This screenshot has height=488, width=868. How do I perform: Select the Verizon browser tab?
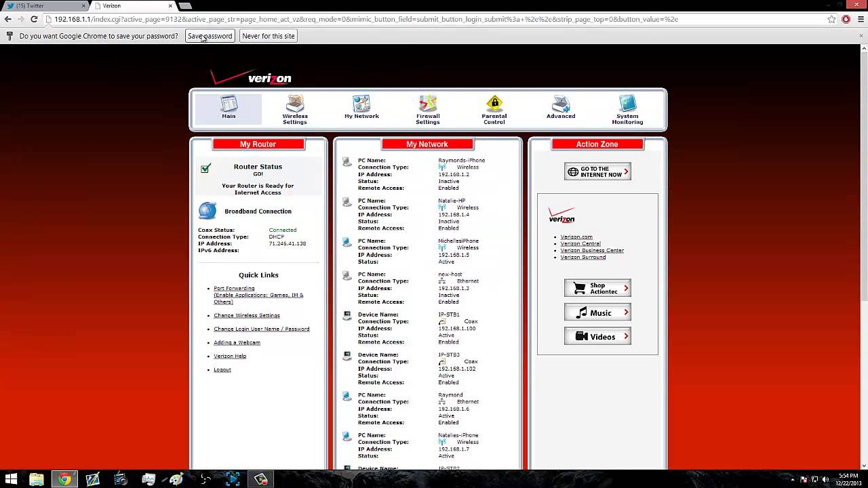pos(132,5)
